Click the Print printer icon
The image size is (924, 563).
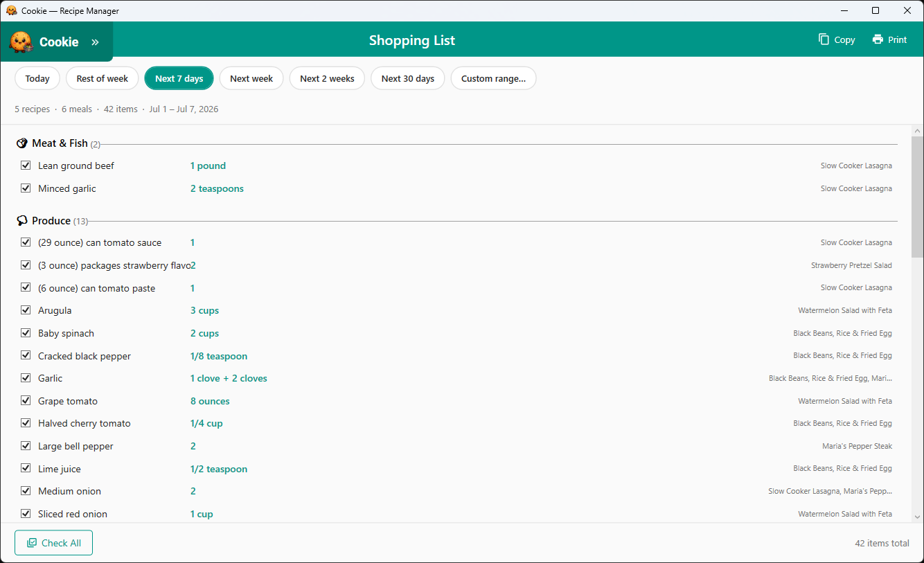point(878,39)
